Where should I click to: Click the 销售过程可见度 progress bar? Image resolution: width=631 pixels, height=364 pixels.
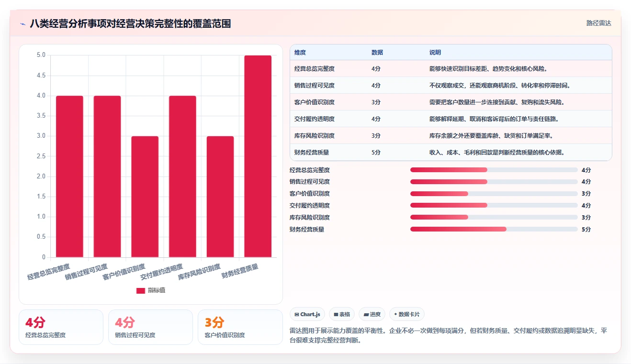coord(494,182)
